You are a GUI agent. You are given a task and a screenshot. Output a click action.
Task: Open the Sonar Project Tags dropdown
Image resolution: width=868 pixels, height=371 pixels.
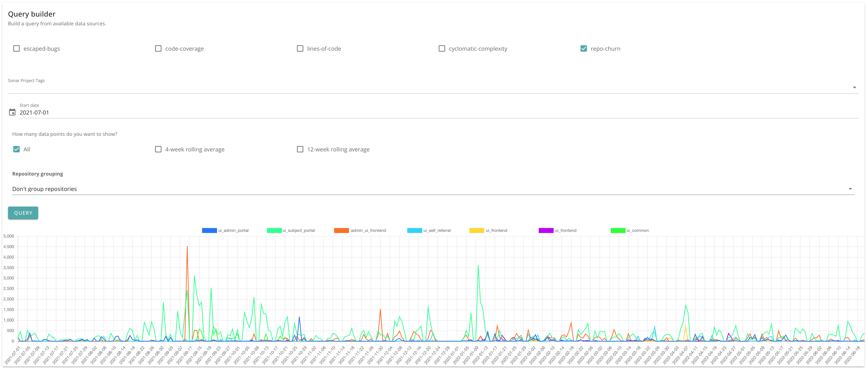(x=433, y=87)
